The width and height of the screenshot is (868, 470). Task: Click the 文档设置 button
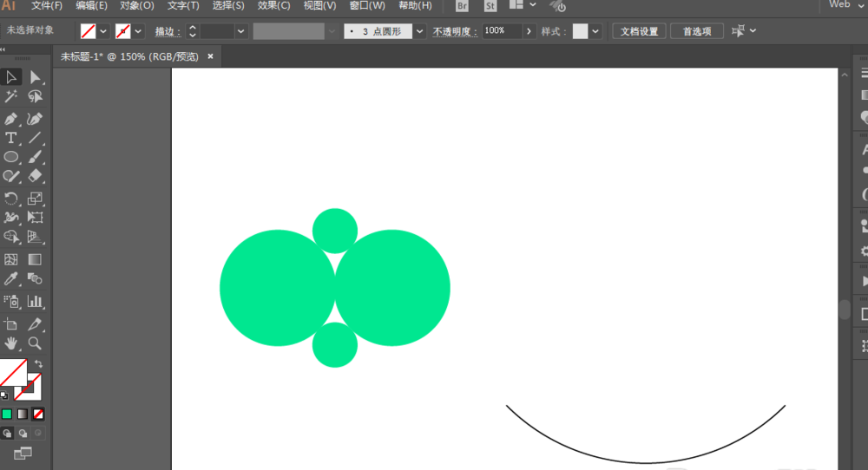[639, 31]
